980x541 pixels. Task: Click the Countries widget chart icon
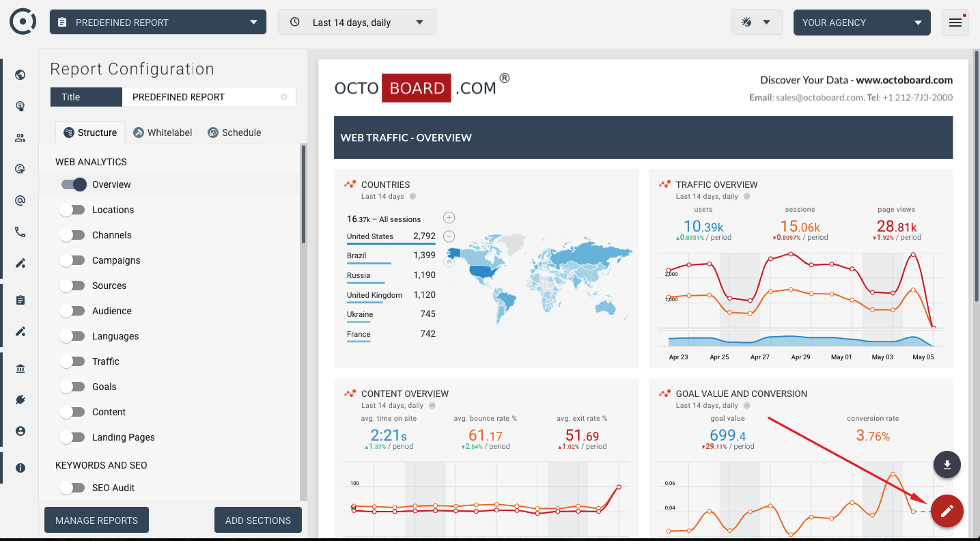(350, 184)
